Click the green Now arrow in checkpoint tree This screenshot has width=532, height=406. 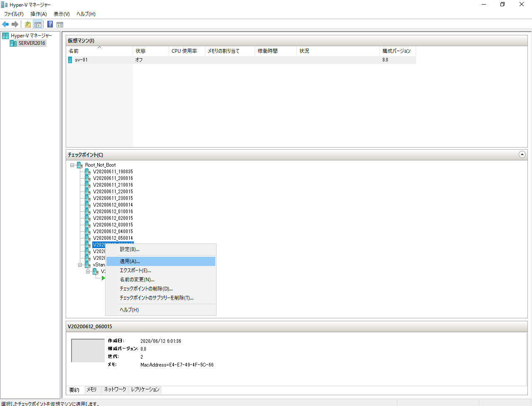point(103,278)
